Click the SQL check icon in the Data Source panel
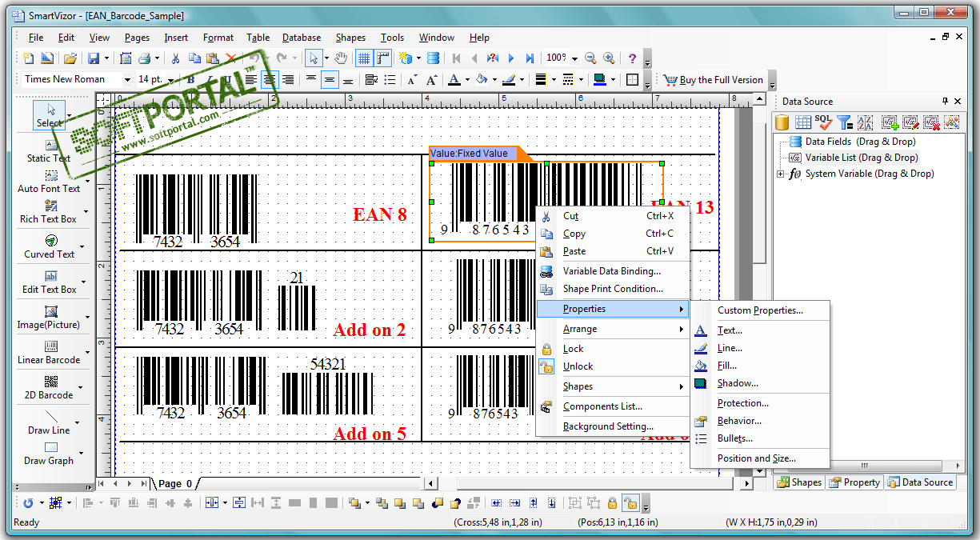This screenshot has height=540, width=980. pyautogui.click(x=824, y=122)
